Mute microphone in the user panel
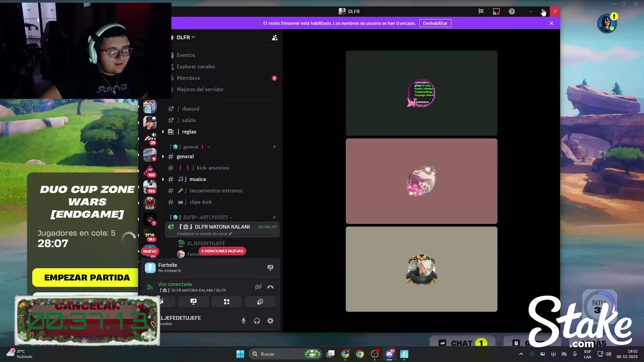Image resolution: width=644 pixels, height=362 pixels. (244, 321)
